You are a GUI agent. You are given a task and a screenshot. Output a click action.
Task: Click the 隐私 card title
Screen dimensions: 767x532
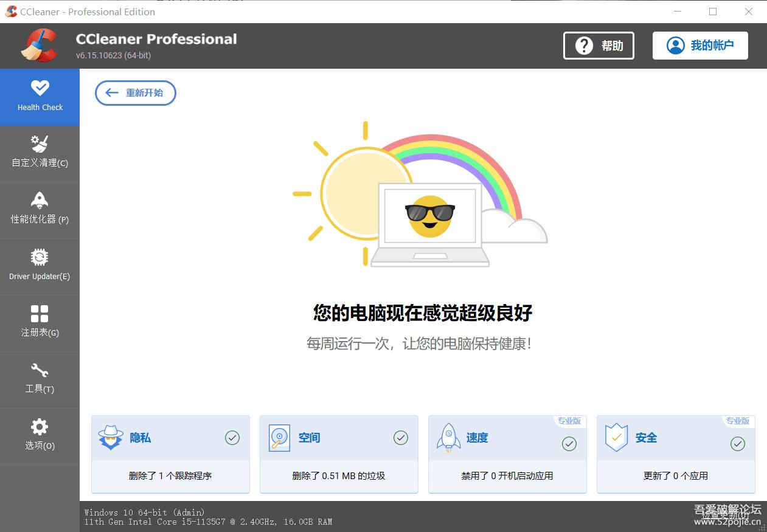tap(141, 438)
